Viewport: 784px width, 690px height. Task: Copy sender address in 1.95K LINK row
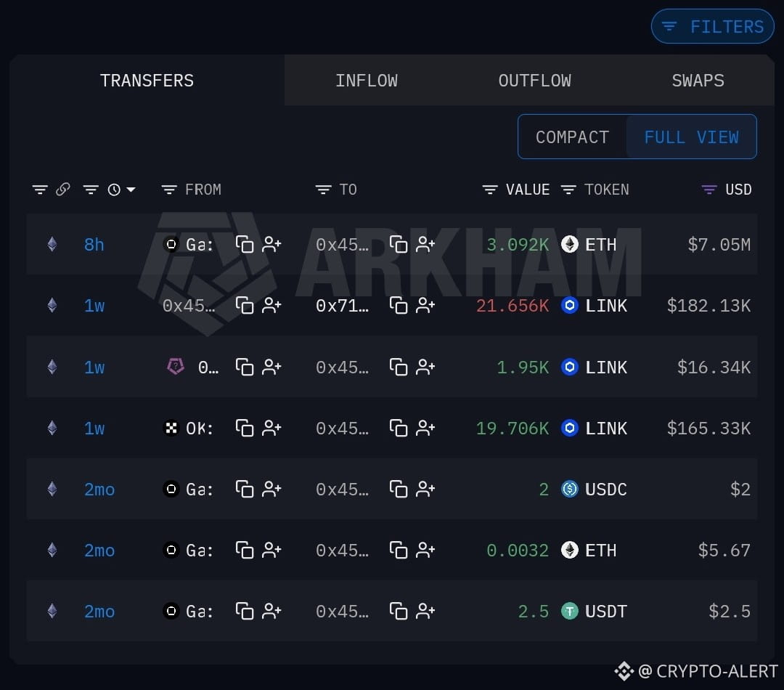click(x=245, y=367)
